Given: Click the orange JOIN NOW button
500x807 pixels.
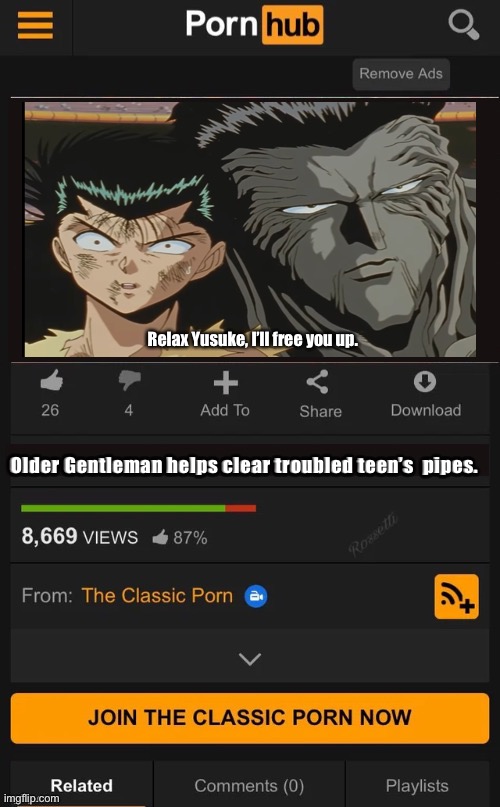Looking at the screenshot, I should pyautogui.click(x=250, y=718).
